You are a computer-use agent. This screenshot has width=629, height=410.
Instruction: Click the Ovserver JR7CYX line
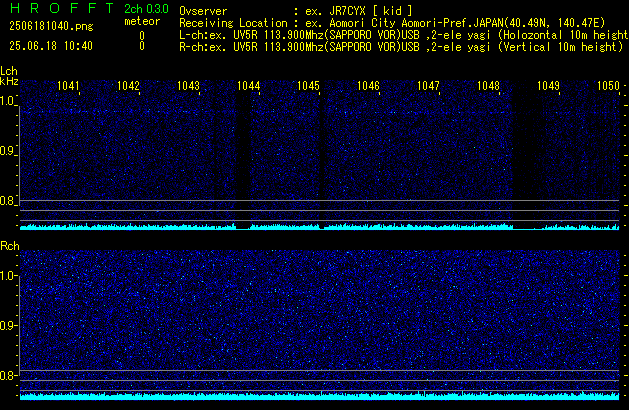click(296, 11)
